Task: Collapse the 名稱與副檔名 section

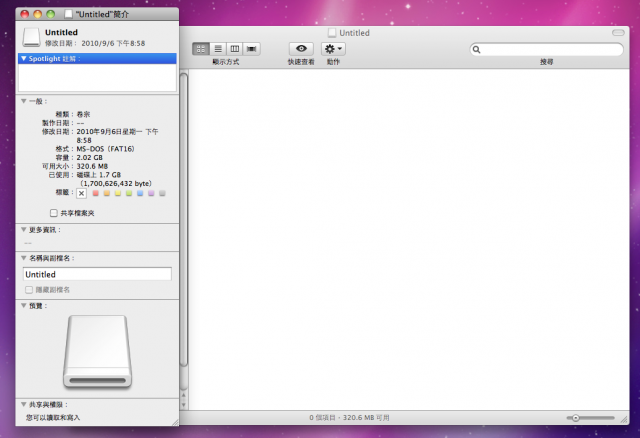Action: pos(24,258)
